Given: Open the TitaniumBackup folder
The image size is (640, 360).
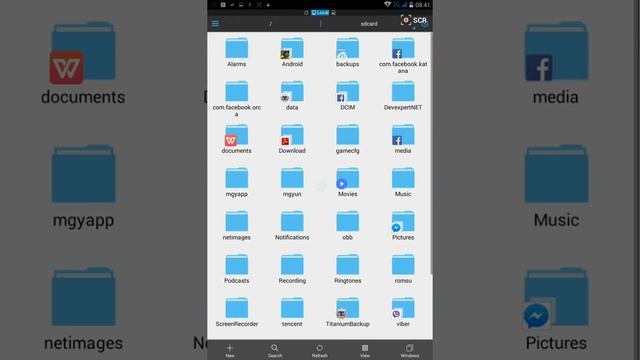Looking at the screenshot, I should tap(348, 311).
